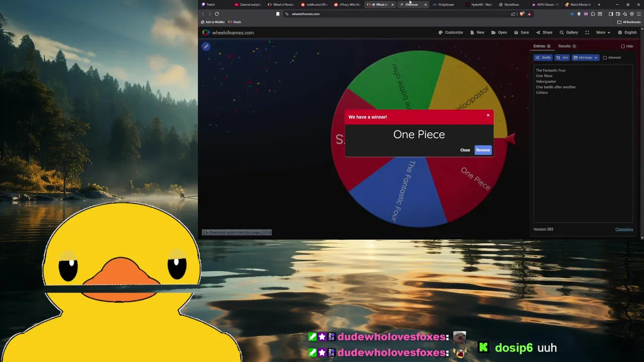
Task: Save the current wheel
Action: [x=521, y=33]
